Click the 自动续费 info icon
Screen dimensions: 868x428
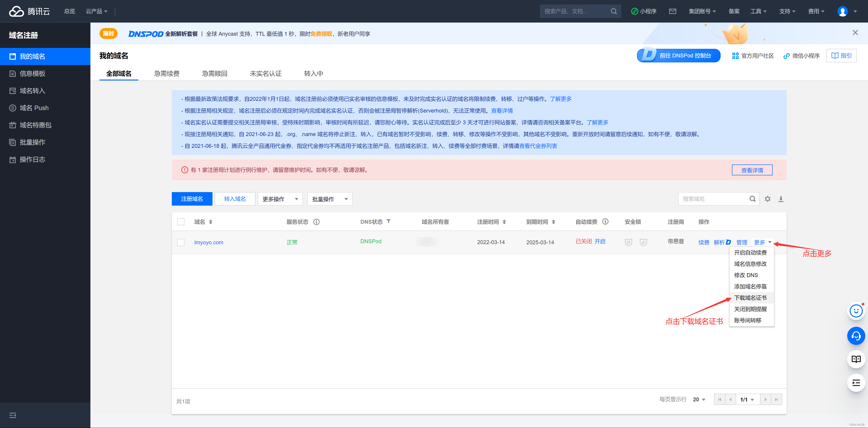(605, 221)
